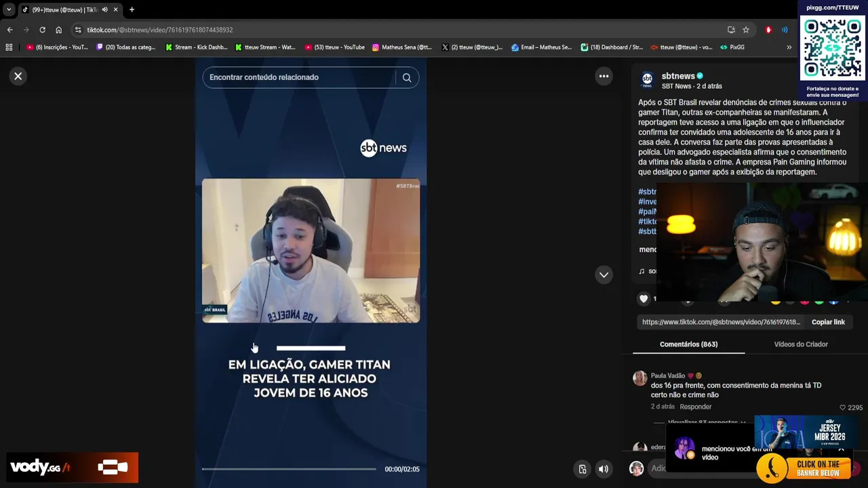Click the red extension icon in toolbar
The image size is (868, 488).
768,30
